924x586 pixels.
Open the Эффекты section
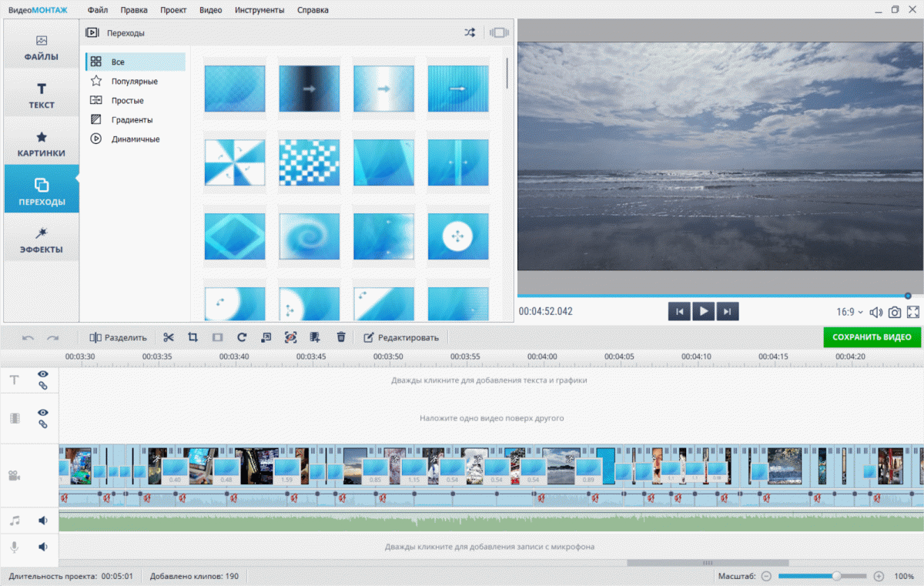coord(42,239)
